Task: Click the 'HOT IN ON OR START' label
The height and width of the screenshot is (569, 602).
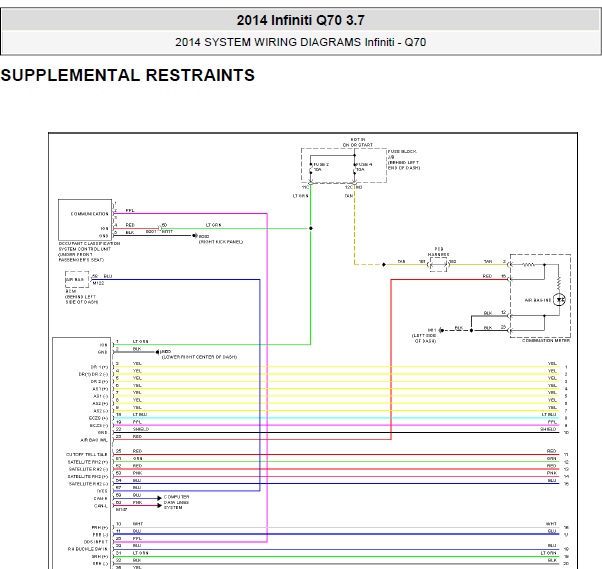Action: (357, 142)
